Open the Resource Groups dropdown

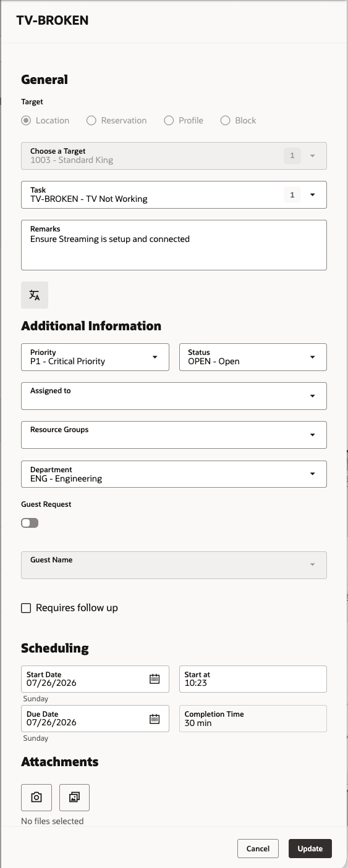coord(174,435)
